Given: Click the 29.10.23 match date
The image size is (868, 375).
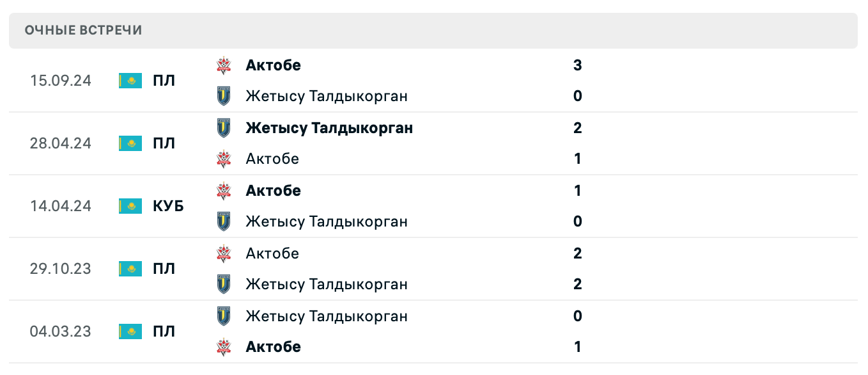Looking at the screenshot, I should [60, 269].
